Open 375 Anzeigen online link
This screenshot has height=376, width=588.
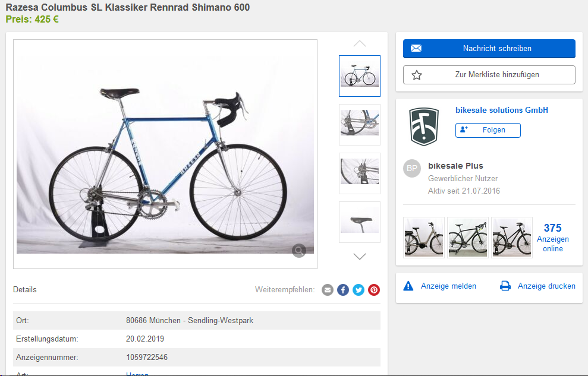[x=552, y=237]
